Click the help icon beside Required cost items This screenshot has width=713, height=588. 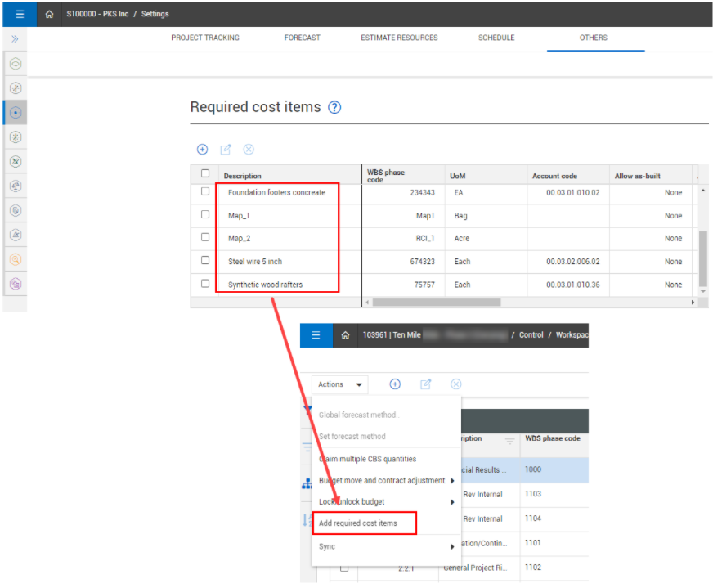pyautogui.click(x=334, y=107)
